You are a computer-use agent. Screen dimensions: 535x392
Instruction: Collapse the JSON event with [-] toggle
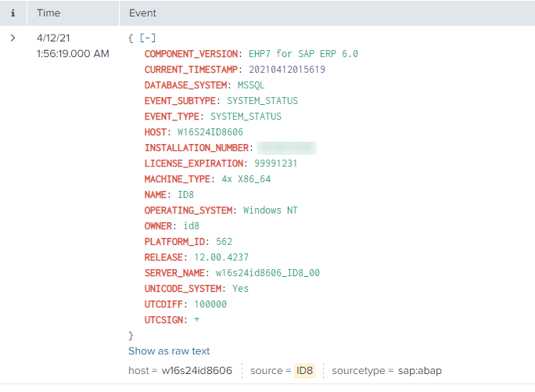pos(145,38)
